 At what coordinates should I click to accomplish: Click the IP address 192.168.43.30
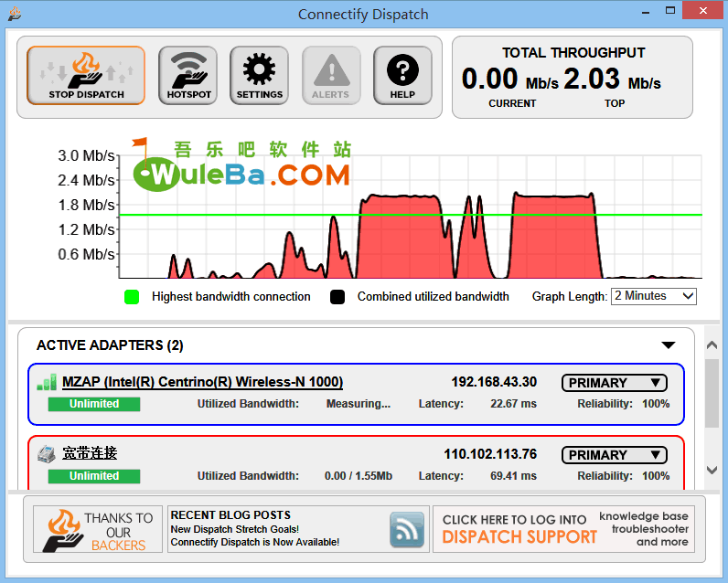[x=494, y=382]
